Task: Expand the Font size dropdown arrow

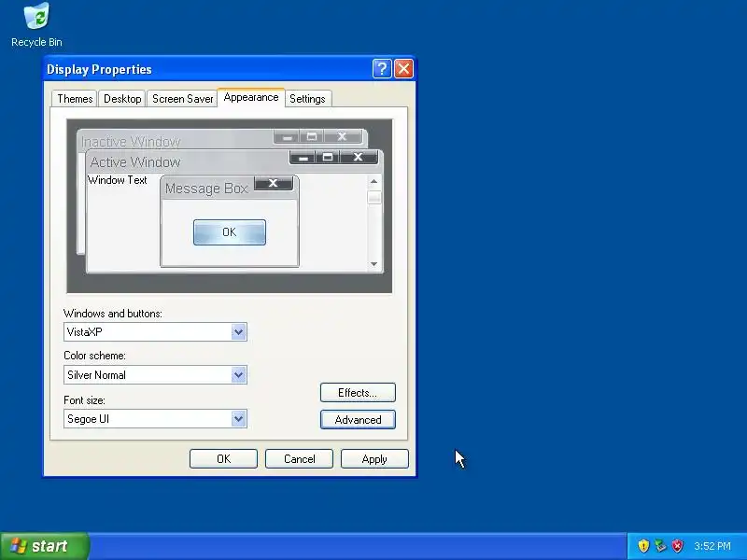Action: [x=238, y=418]
